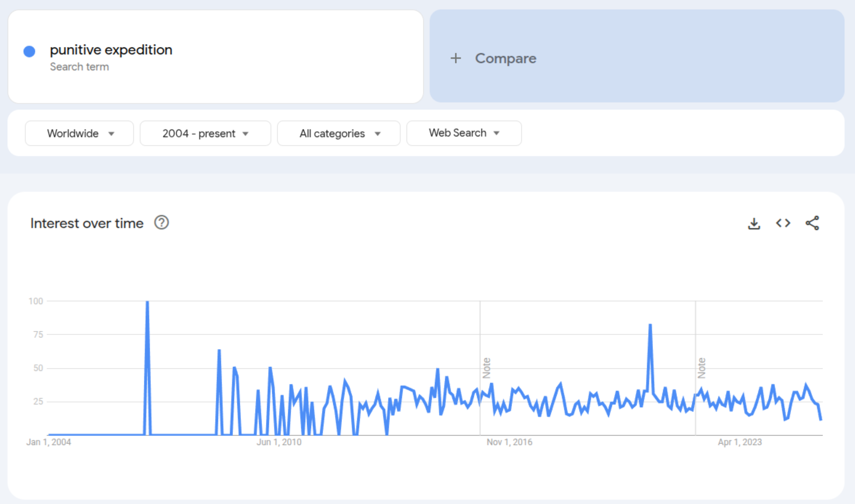Share the interest over time chart

[x=812, y=223]
